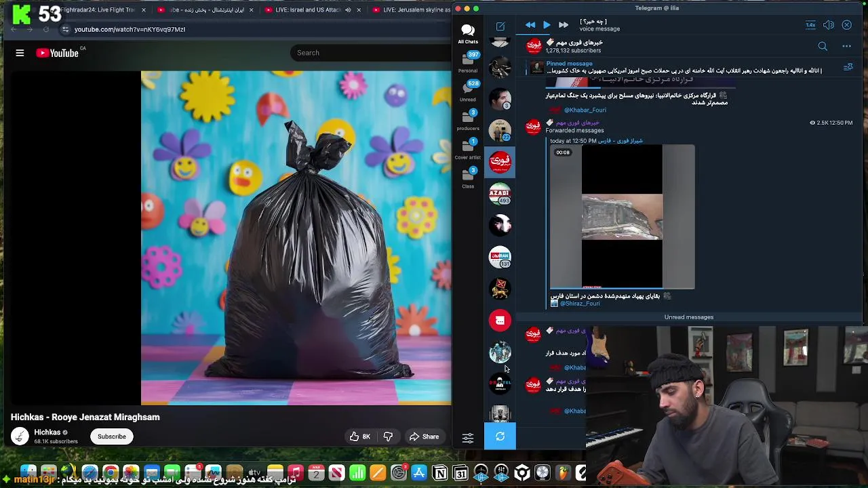Screen dimensions: 868x488
Task: Open chat avatar with badge 22
Action: coord(500,129)
